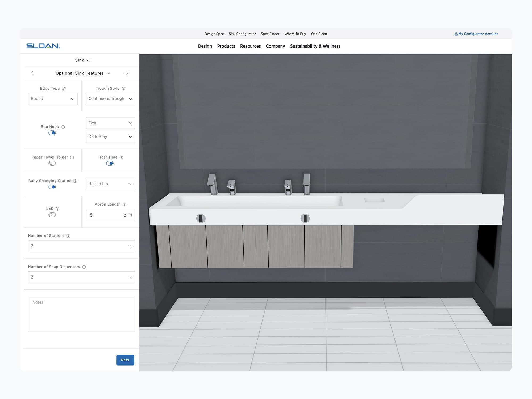Open the Apron Length info tooltip

point(124,204)
